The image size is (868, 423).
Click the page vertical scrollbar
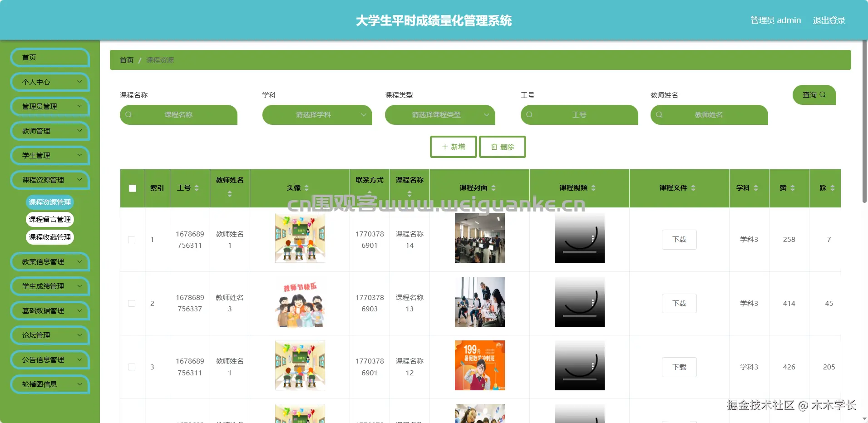click(865, 122)
